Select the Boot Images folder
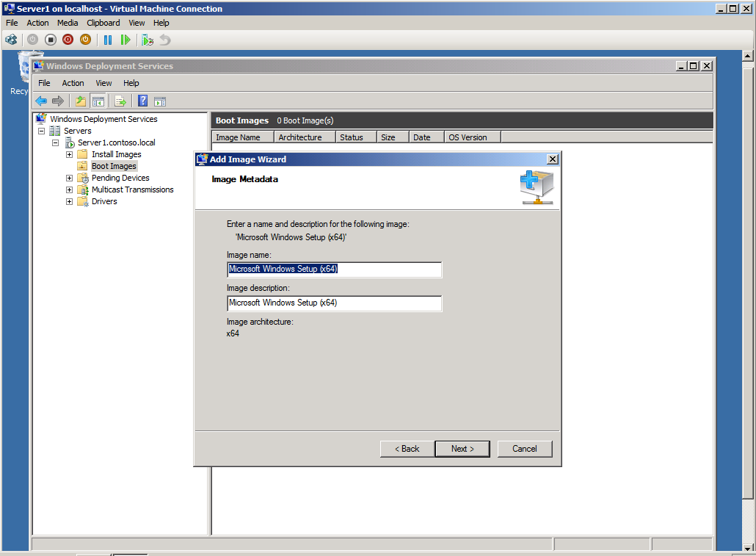This screenshot has height=556, width=756. [114, 166]
